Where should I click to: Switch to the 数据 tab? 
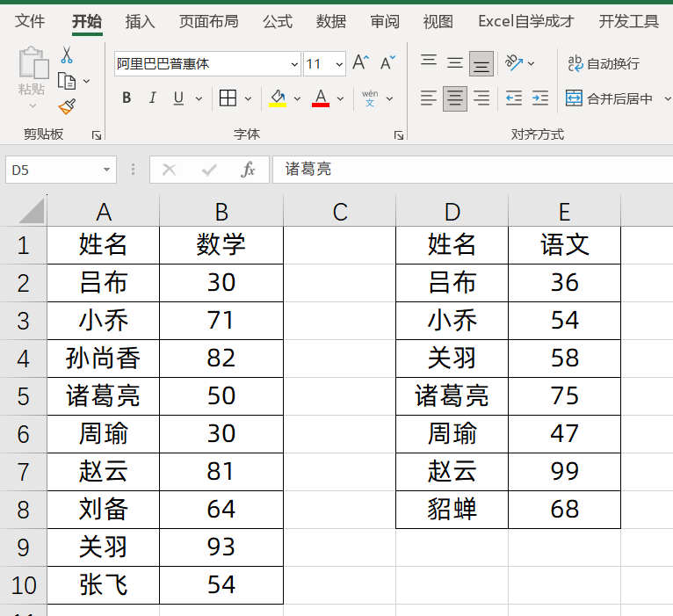coord(331,21)
